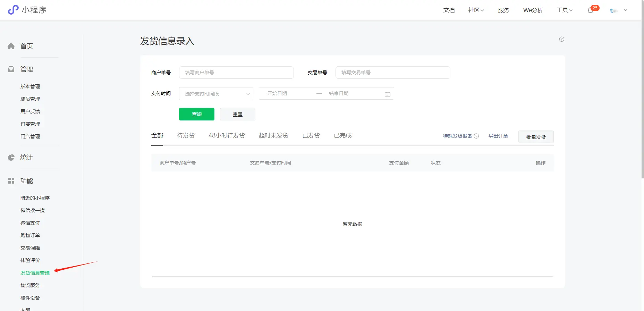Click the 重置 button
This screenshot has width=644, height=311.
tap(238, 114)
